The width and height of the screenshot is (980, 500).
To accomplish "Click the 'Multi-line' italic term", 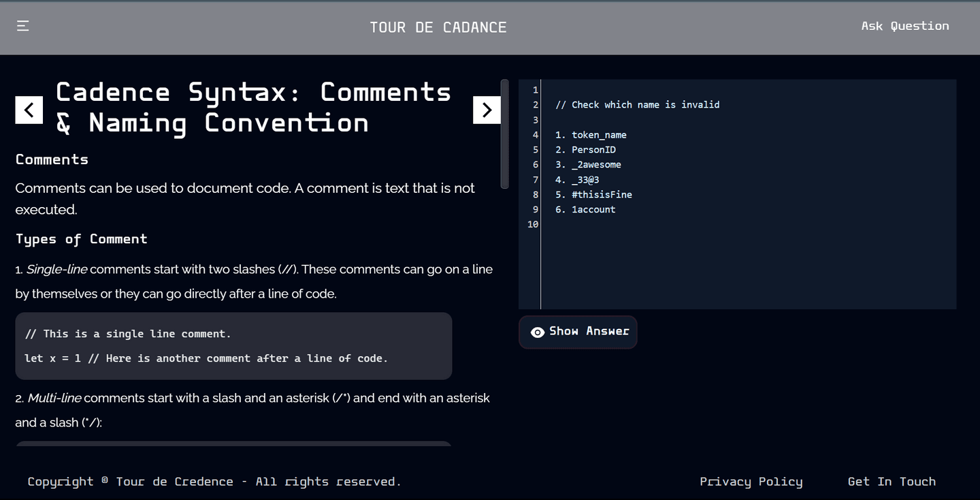I will tap(54, 398).
